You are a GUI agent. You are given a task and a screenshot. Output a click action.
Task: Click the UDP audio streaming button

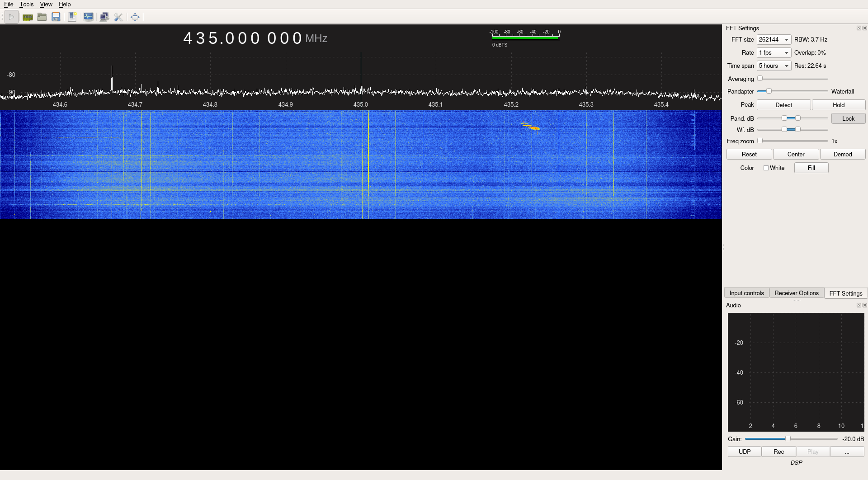[745, 452]
